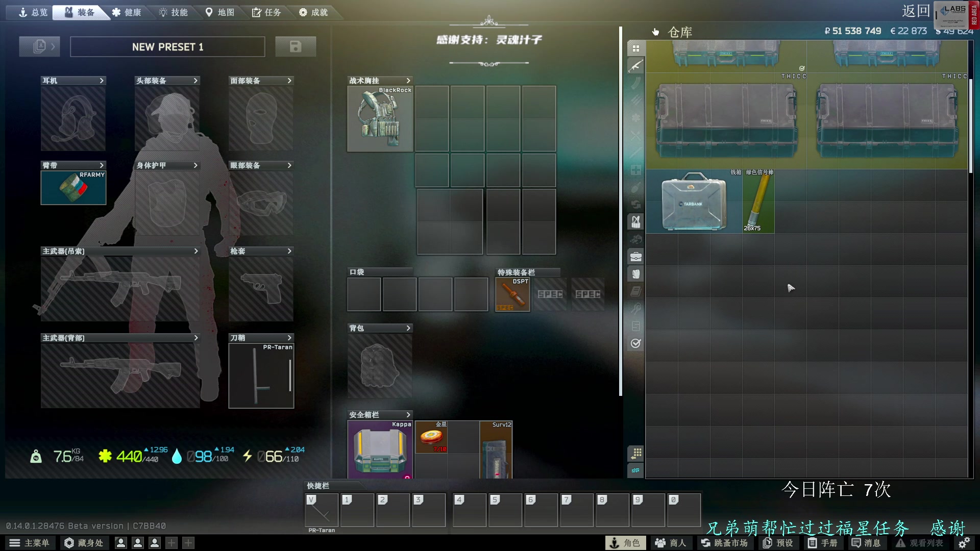Filter stash by info book icon

pos(635,291)
